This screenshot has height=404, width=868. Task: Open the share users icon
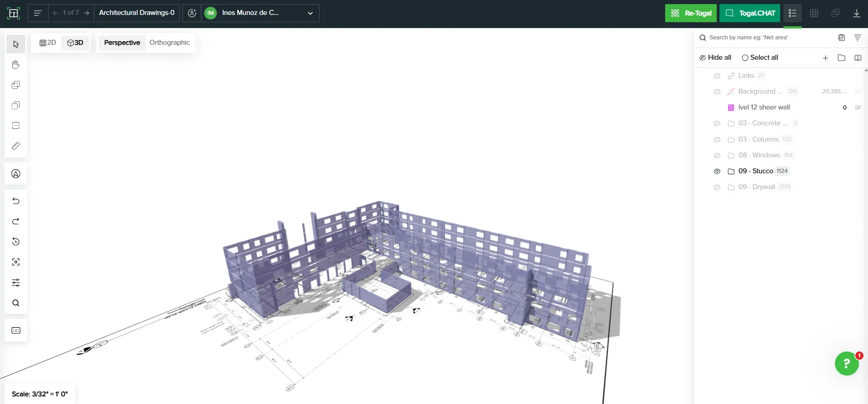(192, 13)
